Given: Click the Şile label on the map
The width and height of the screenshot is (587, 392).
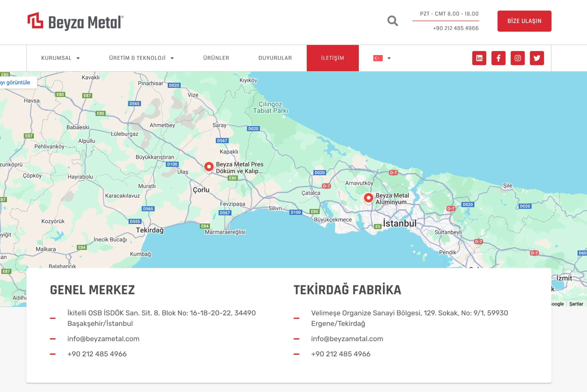Looking at the screenshot, I should tap(508, 186).
